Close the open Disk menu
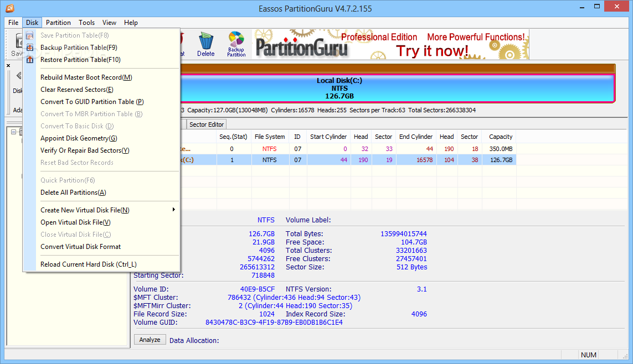The image size is (633, 364). [32, 23]
